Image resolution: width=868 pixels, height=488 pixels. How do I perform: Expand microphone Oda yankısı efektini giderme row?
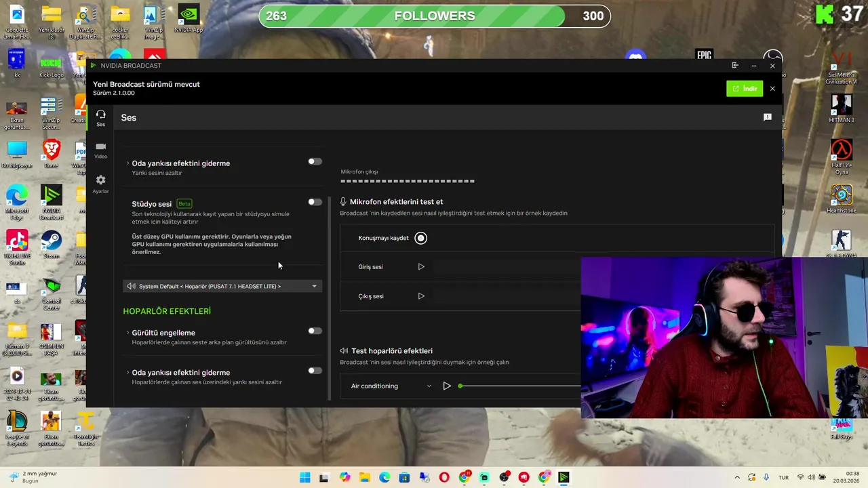pos(127,163)
